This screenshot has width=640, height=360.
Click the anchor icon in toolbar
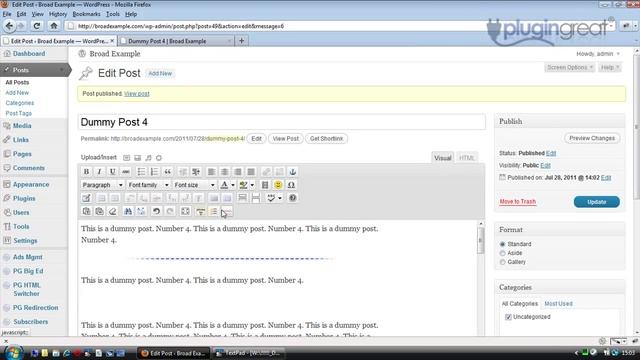[293, 172]
